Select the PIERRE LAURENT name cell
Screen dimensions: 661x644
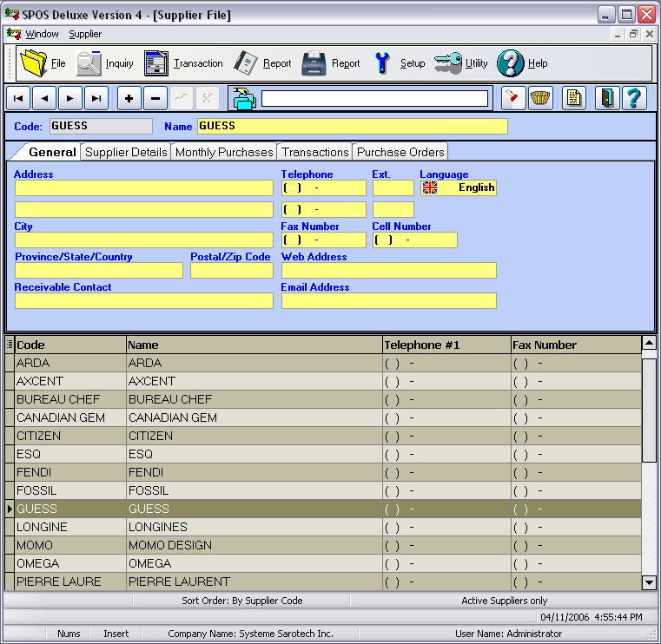click(254, 582)
